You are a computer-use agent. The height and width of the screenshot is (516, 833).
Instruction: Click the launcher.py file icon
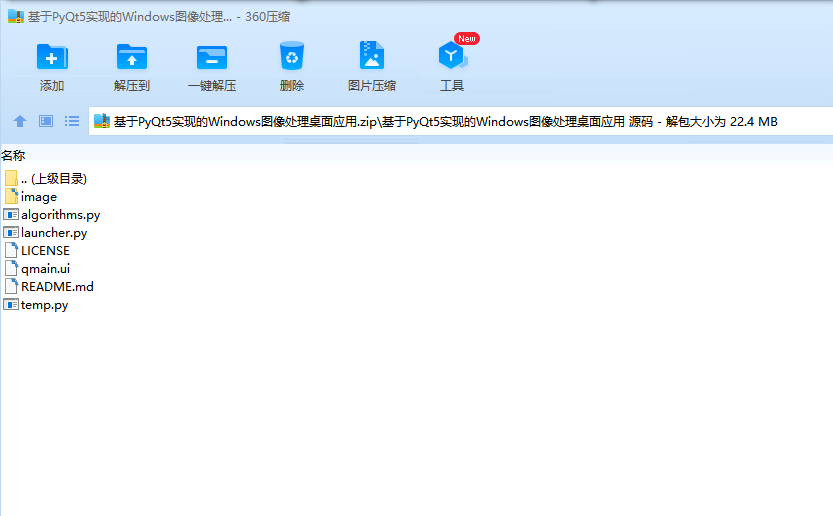pos(11,233)
